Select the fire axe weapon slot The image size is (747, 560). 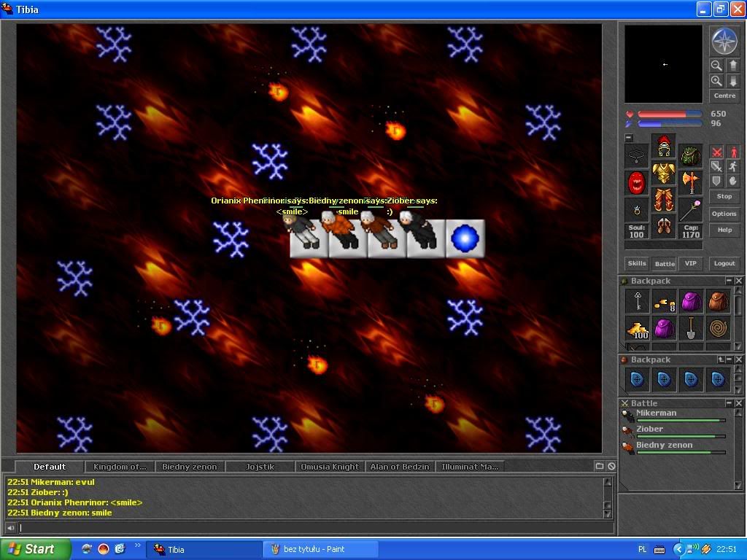click(690, 182)
